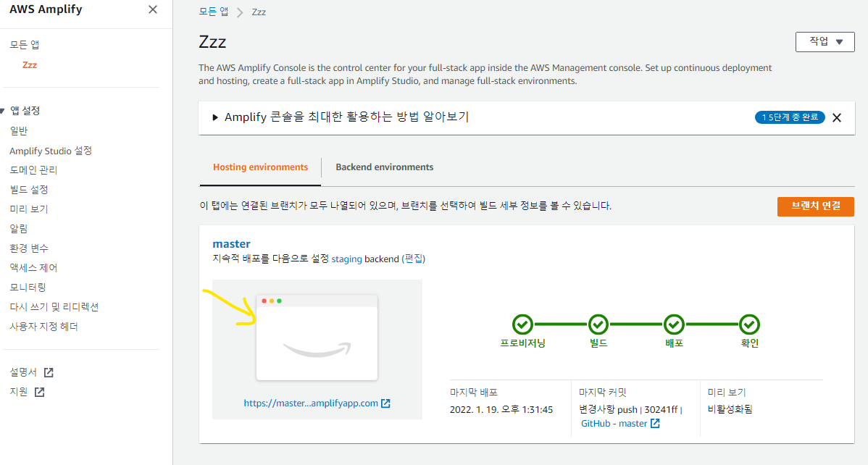The width and height of the screenshot is (868, 465).
Task: Click external link icon beside 설명서
Action: tap(49, 372)
